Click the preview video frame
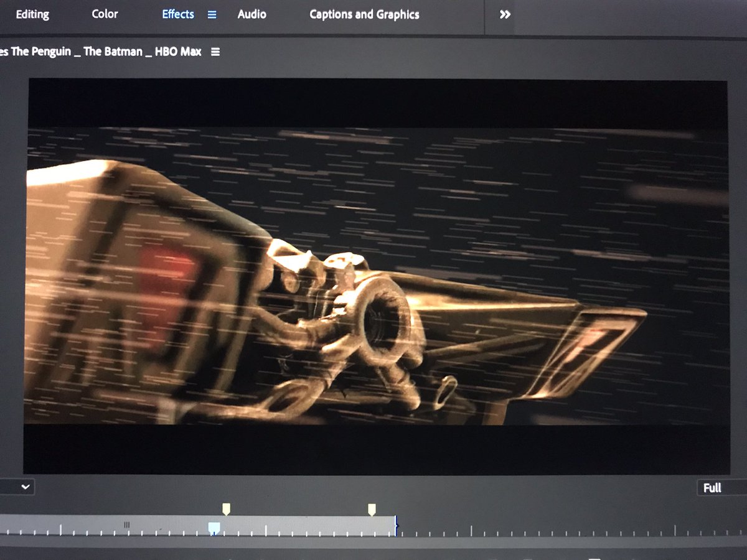The width and height of the screenshot is (747, 560). pos(376,276)
